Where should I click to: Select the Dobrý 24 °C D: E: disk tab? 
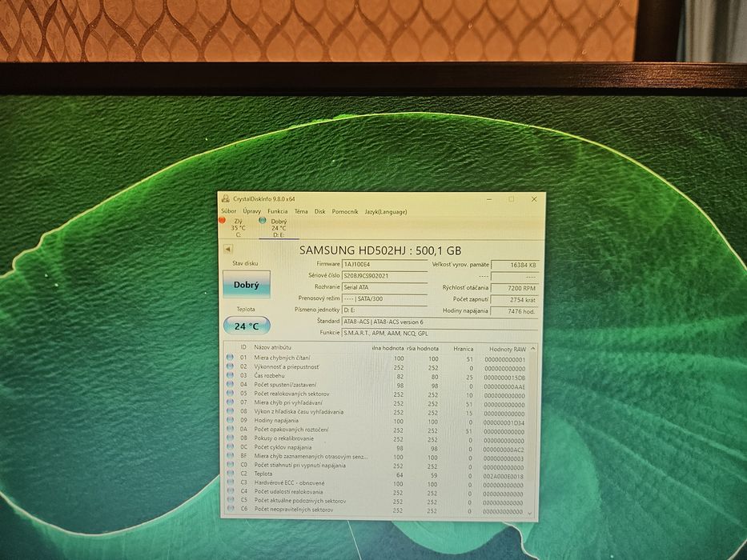(x=279, y=228)
